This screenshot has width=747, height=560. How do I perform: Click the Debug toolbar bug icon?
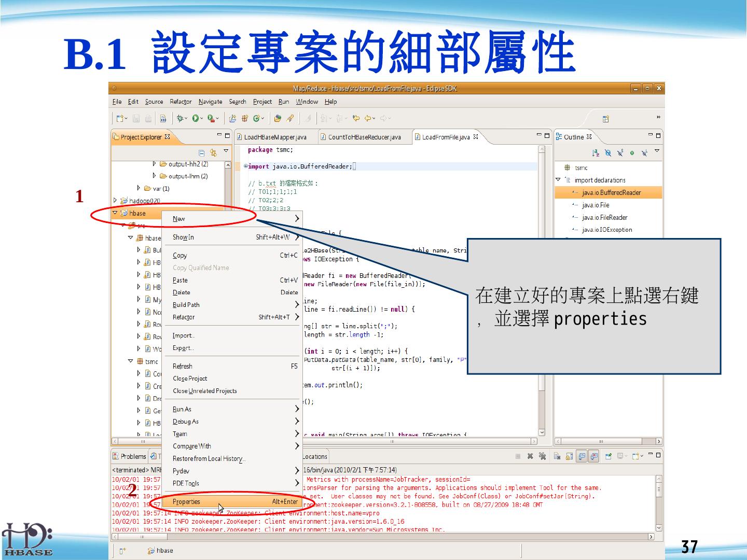[x=181, y=119]
